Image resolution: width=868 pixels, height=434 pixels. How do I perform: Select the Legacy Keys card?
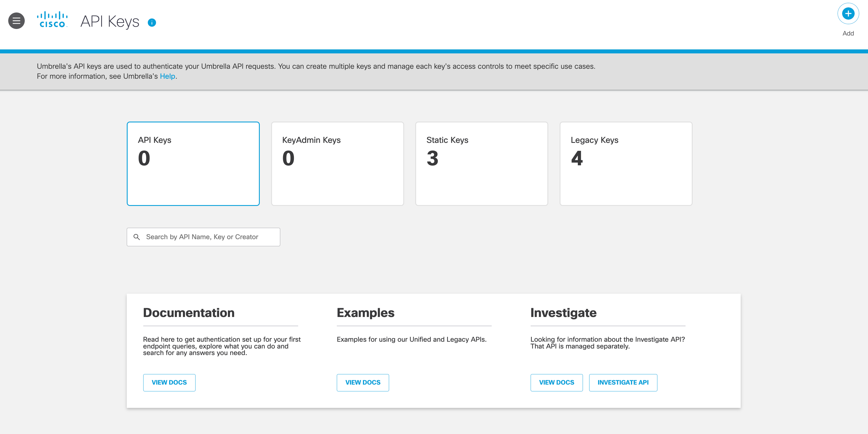(625, 163)
